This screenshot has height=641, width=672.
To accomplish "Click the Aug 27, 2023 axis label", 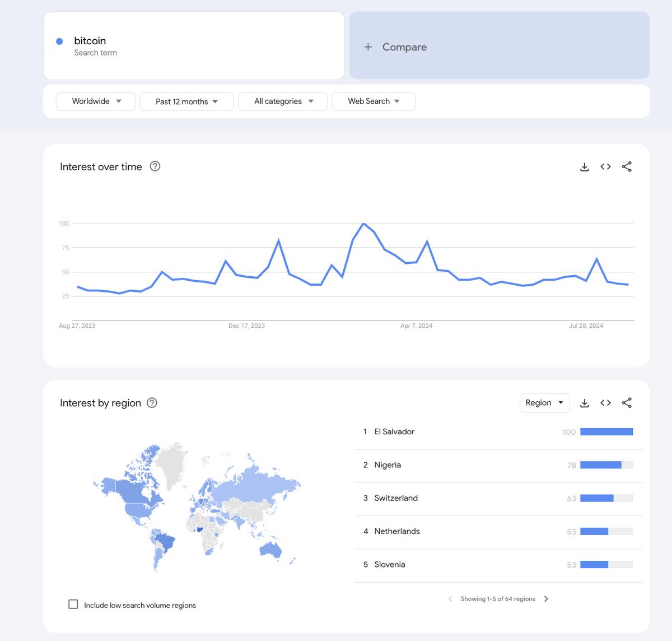I will (x=77, y=326).
